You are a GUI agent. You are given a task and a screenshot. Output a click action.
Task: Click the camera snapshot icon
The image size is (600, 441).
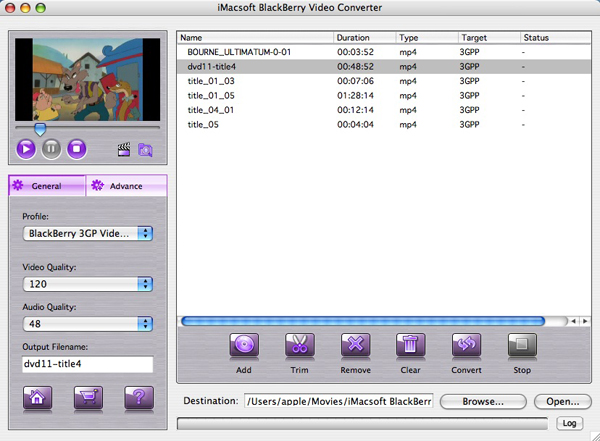coord(145,150)
